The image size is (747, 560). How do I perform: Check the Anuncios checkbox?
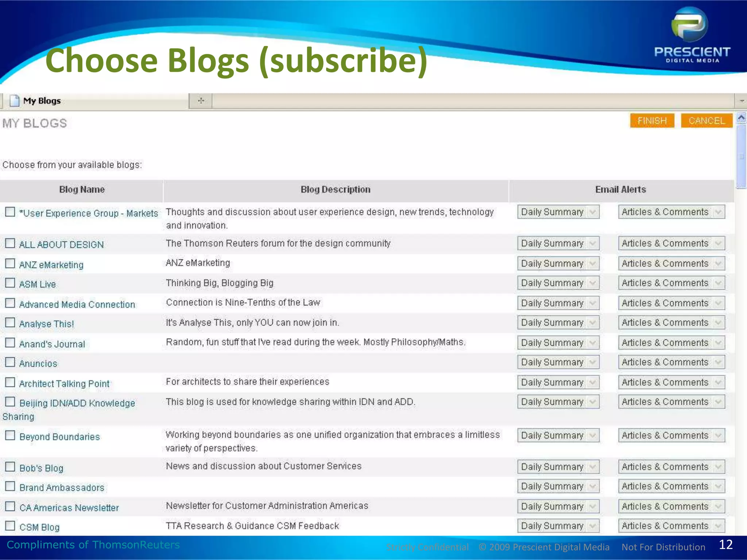pyautogui.click(x=10, y=362)
